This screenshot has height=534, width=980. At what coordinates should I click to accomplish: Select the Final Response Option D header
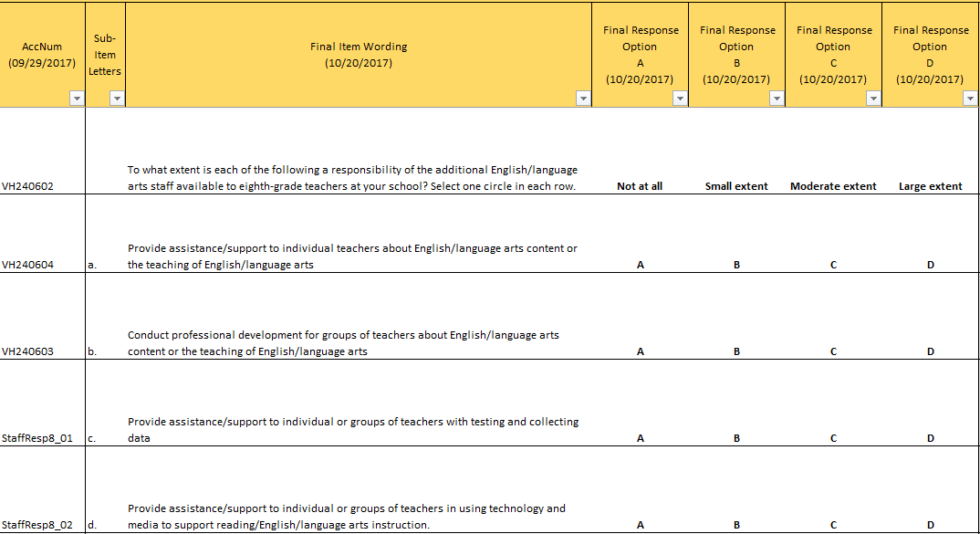click(931, 55)
